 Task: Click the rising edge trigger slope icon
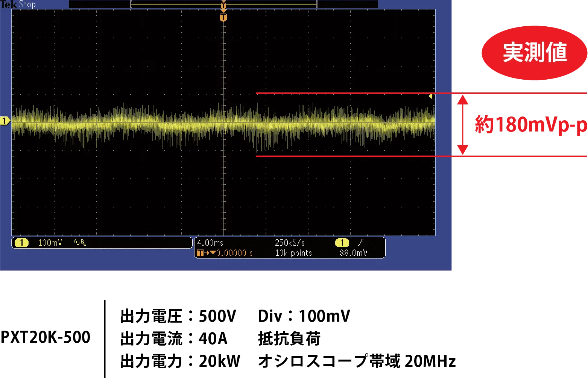pyautogui.click(x=360, y=243)
